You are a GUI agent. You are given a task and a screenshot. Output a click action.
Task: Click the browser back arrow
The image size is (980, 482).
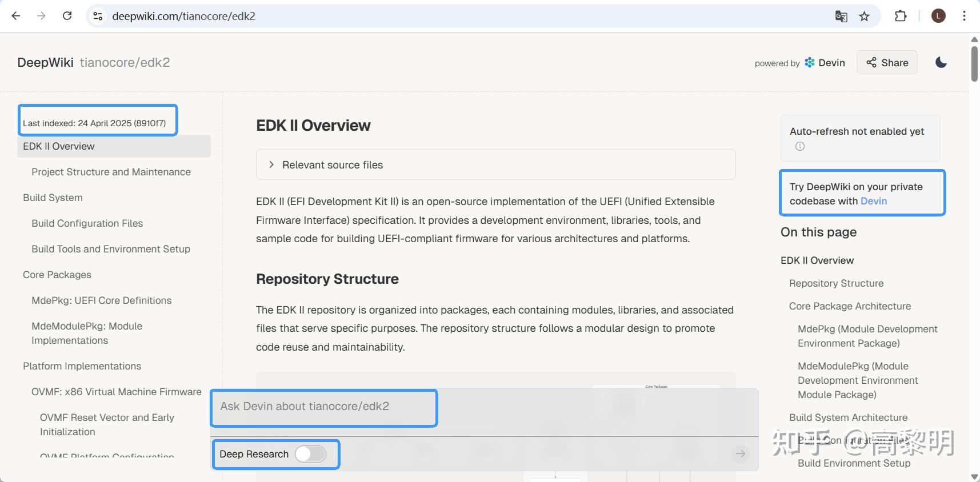[x=16, y=16]
